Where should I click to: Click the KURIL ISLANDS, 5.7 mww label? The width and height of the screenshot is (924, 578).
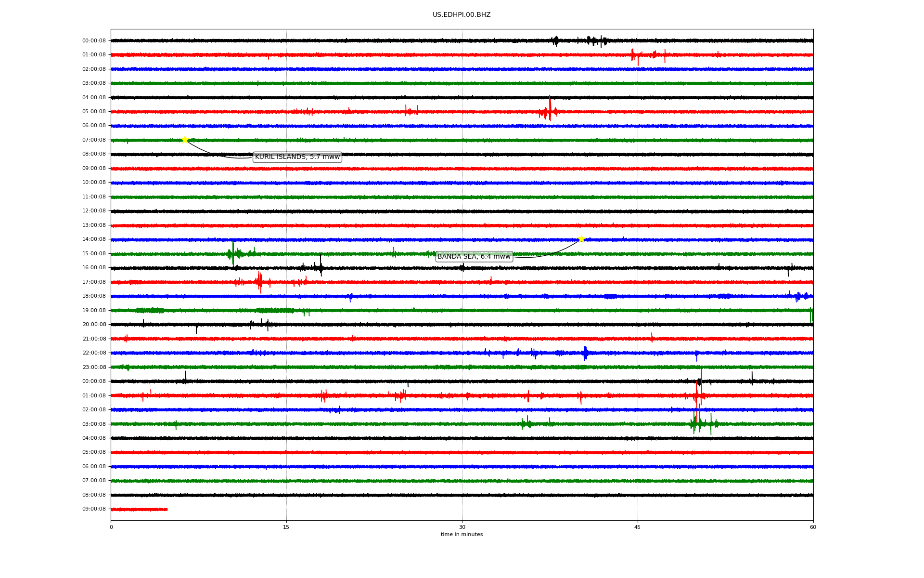pyautogui.click(x=297, y=157)
